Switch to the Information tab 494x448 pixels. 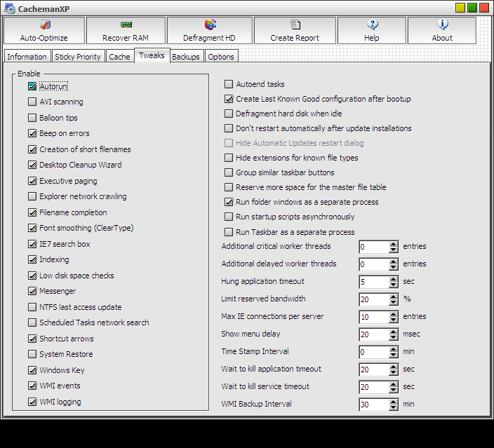27,57
